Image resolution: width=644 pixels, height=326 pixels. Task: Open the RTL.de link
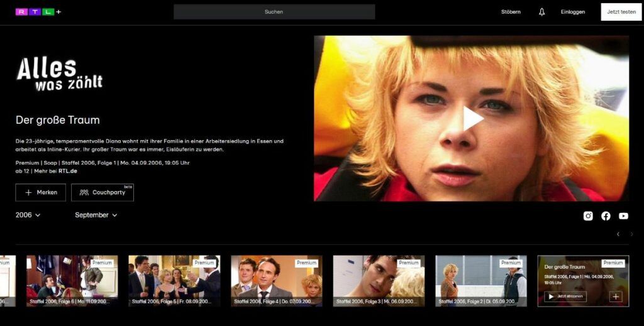click(x=68, y=171)
